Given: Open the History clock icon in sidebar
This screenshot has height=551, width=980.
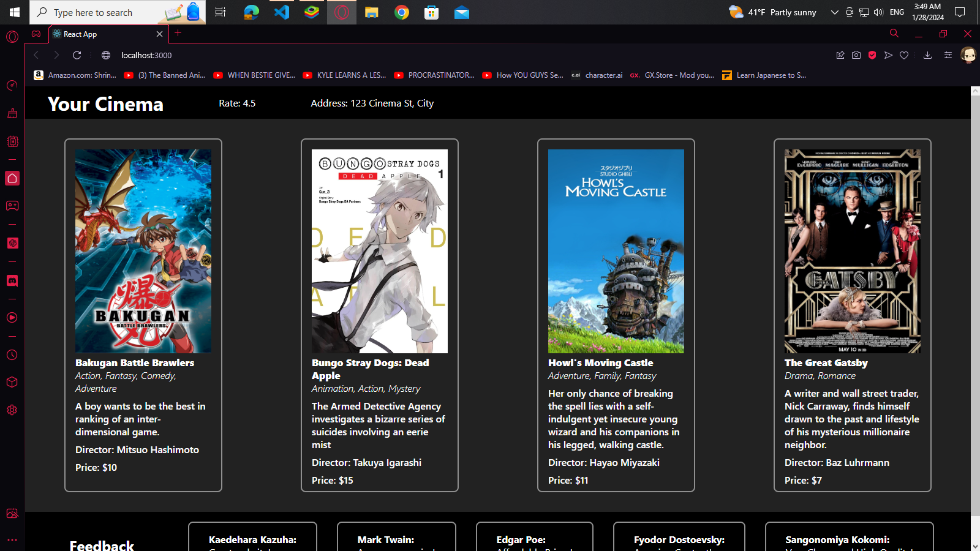Looking at the screenshot, I should tap(12, 355).
